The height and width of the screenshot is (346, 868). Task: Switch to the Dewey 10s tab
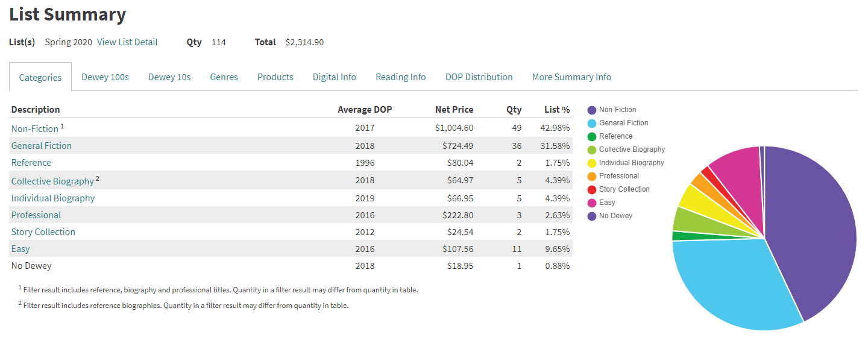click(169, 77)
